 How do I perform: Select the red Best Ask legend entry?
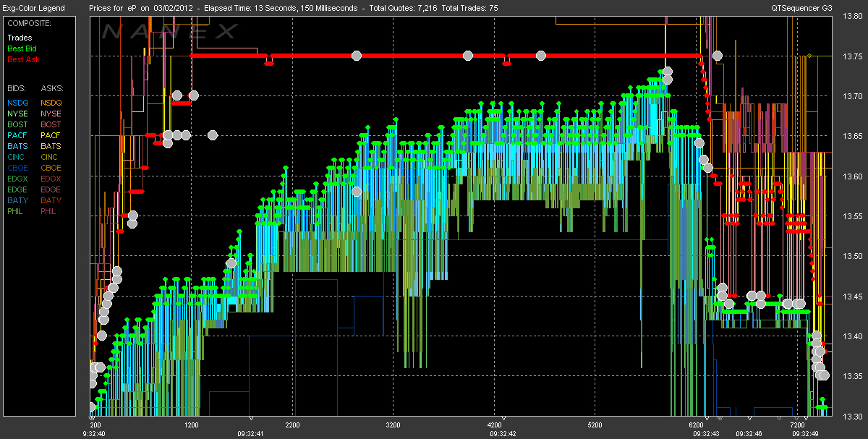[x=22, y=59]
